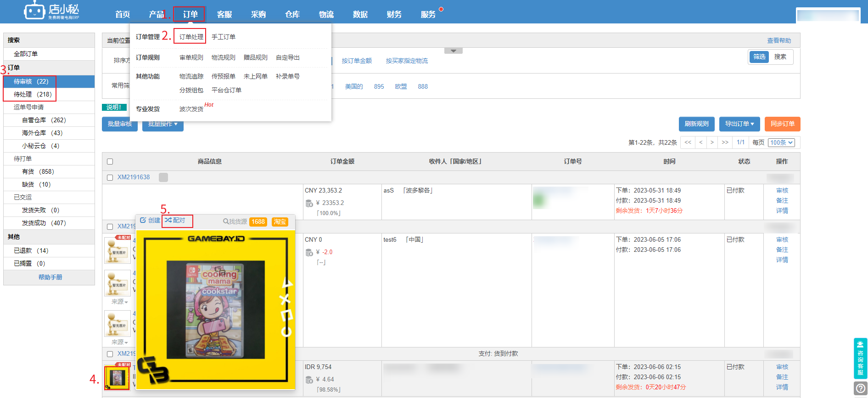
Task: Open 审单规则 from order rules
Action: (191, 57)
